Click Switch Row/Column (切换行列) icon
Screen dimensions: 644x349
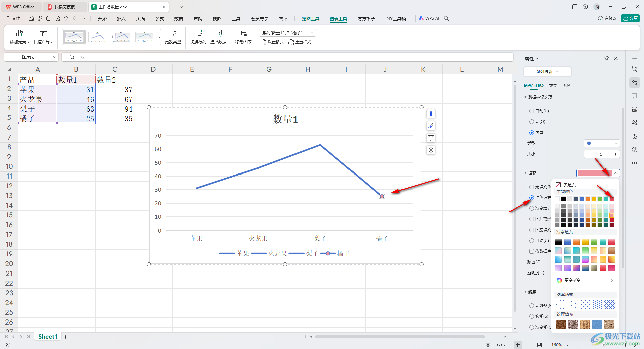pyautogui.click(x=198, y=37)
